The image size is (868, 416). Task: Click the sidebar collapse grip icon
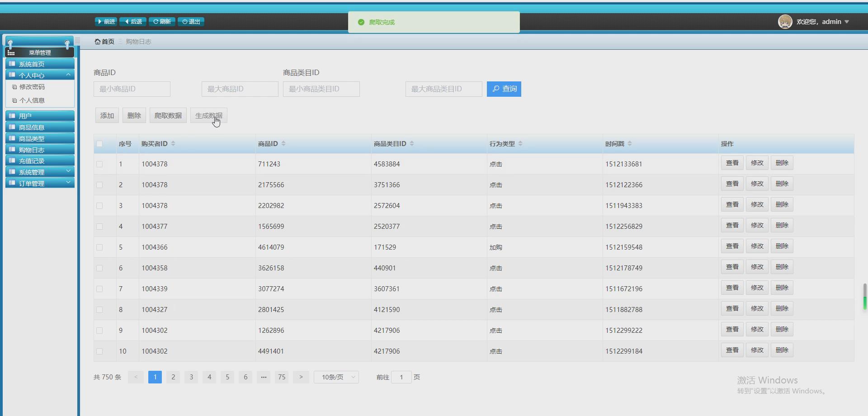pyautogui.click(x=78, y=41)
